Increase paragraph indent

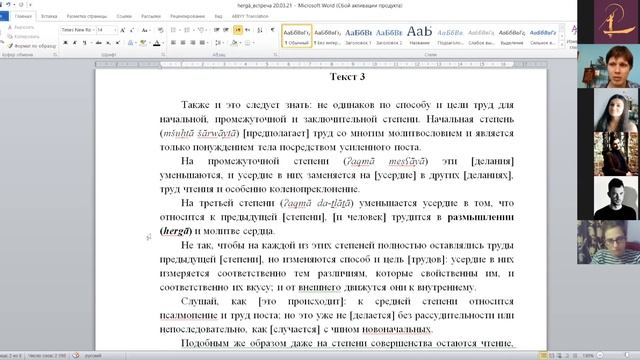click(x=226, y=30)
